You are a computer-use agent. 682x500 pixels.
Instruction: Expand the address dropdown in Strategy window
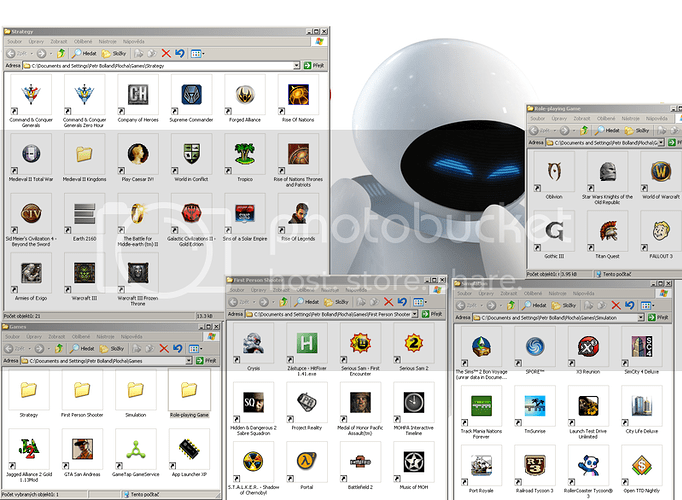tap(298, 65)
